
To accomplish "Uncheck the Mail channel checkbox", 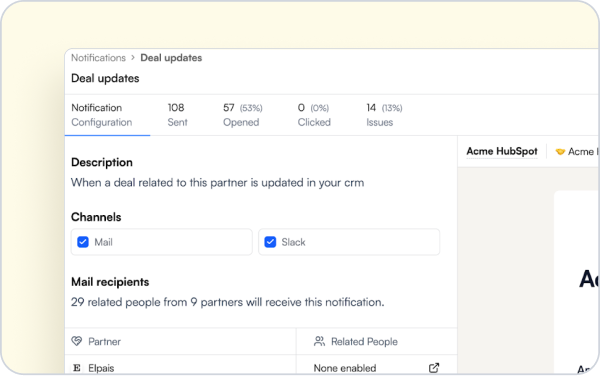I will (x=83, y=242).
